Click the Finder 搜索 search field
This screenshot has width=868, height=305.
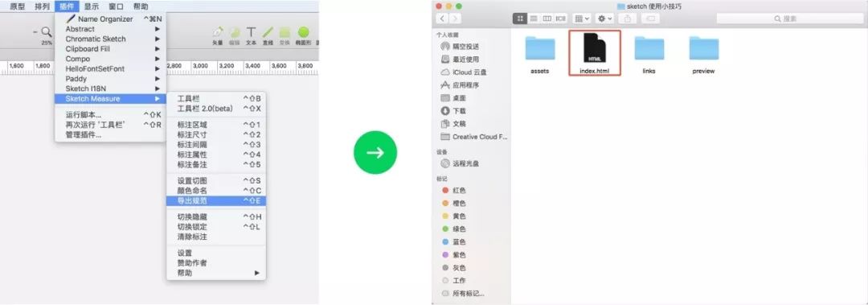(789, 19)
